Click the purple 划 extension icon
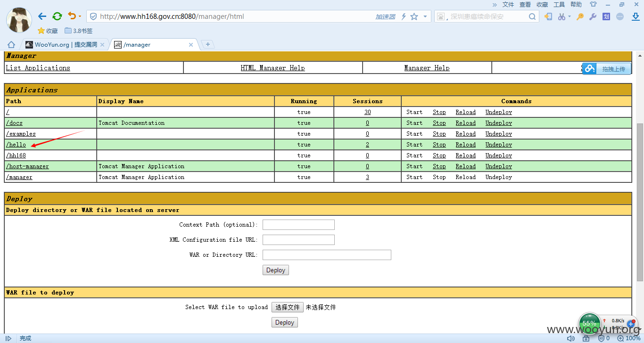 (x=607, y=16)
